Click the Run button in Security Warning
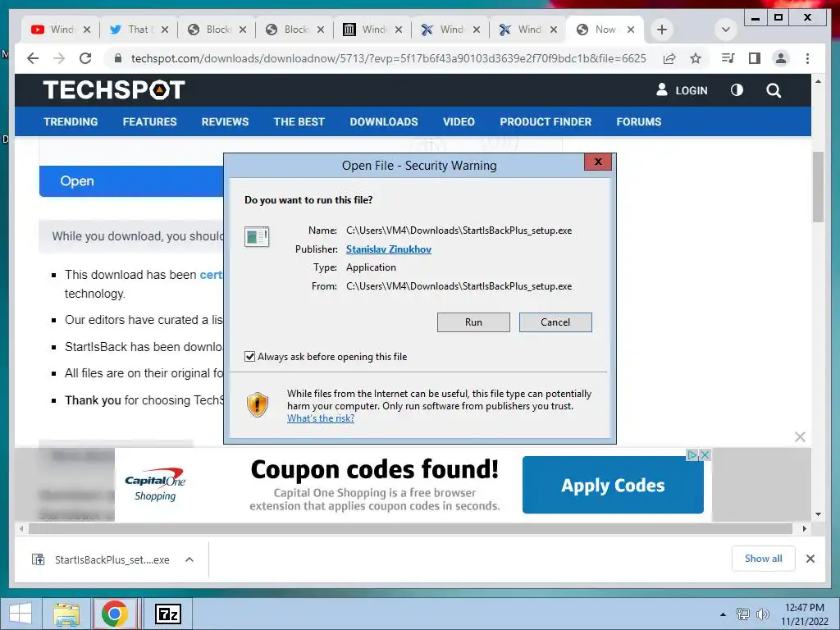The height and width of the screenshot is (630, 840). [x=473, y=322]
